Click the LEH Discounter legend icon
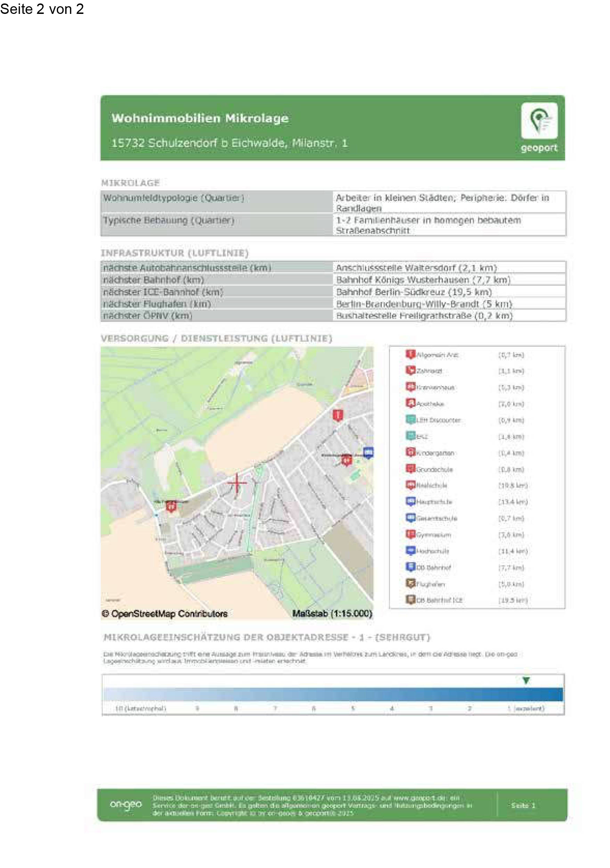 click(x=410, y=420)
